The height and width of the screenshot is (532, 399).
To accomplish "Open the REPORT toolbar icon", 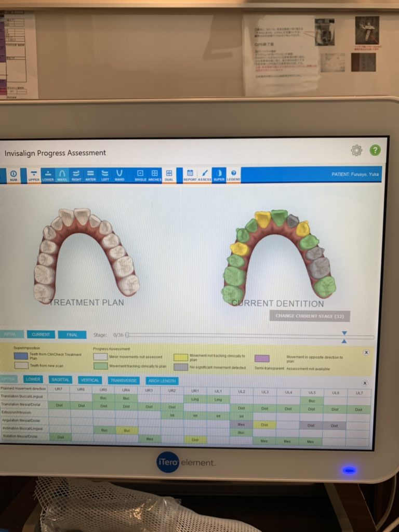I will [190, 175].
